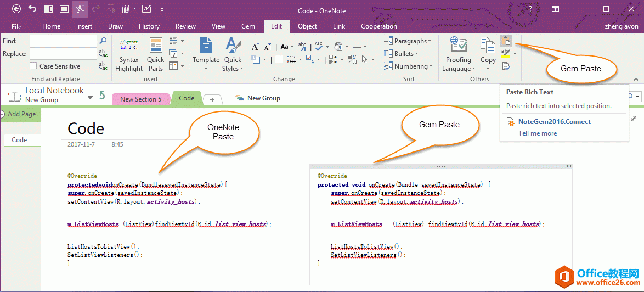
Task: Click the Paste Rich Text icon
Action: [x=506, y=41]
